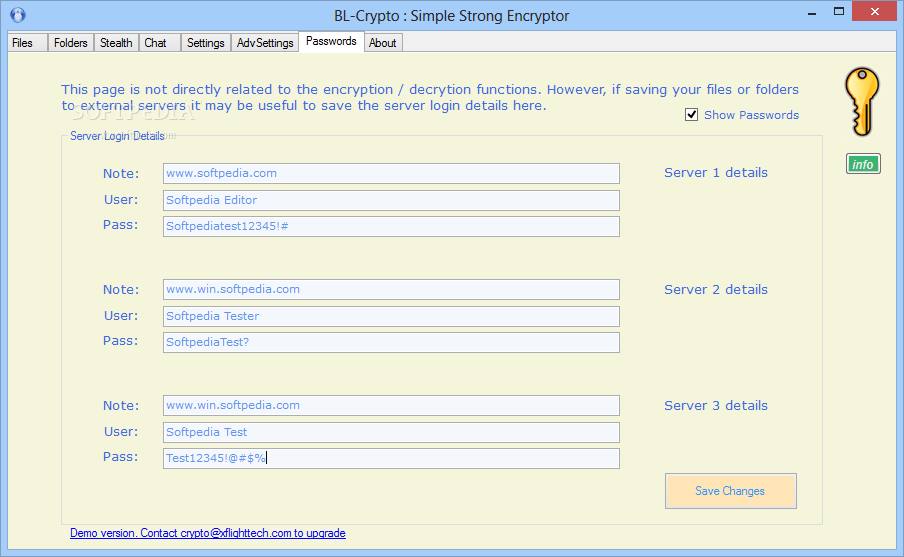Click the Server 1 details label
Viewport: 904px width, 557px height.
click(x=716, y=172)
